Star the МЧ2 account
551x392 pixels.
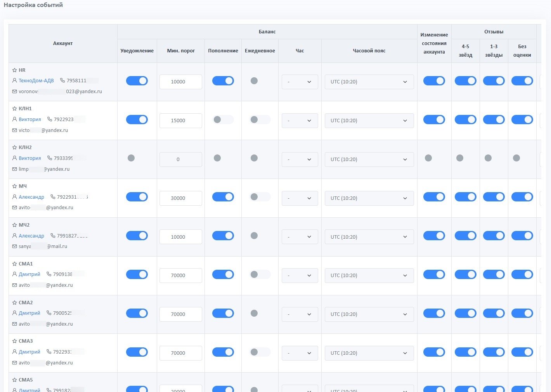tap(14, 225)
